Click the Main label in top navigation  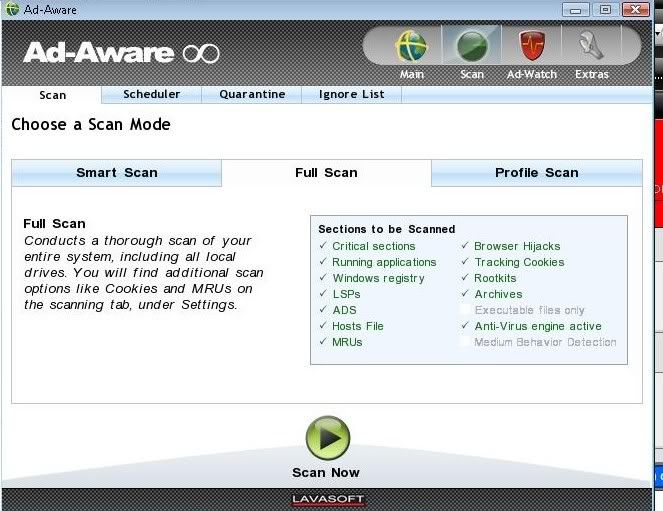(412, 74)
